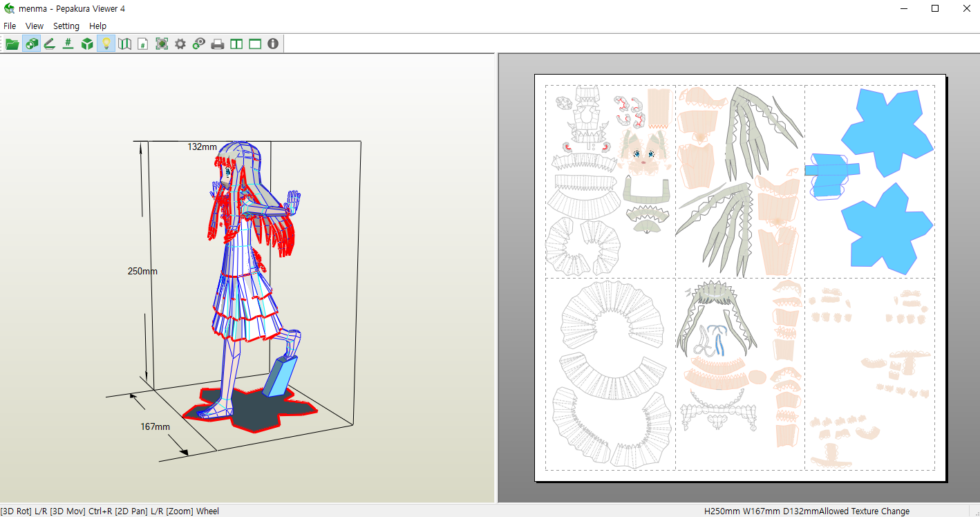Toggle edge ID numbers hash icon
Screen dimensions: 980x517
tap(68, 44)
